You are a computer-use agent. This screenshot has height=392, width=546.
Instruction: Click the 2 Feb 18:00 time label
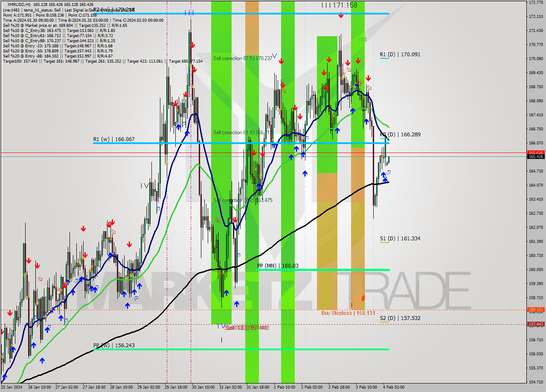coord(339,387)
